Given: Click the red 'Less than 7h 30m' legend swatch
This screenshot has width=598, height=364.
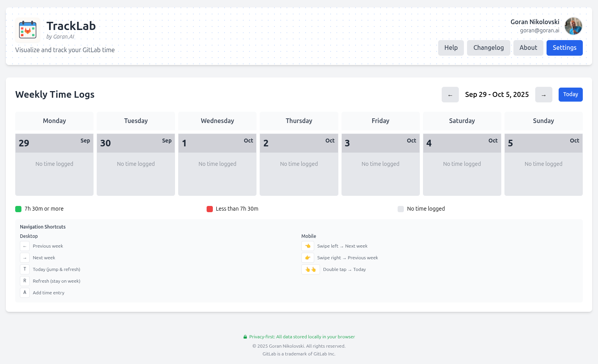Looking at the screenshot, I should pos(209,209).
